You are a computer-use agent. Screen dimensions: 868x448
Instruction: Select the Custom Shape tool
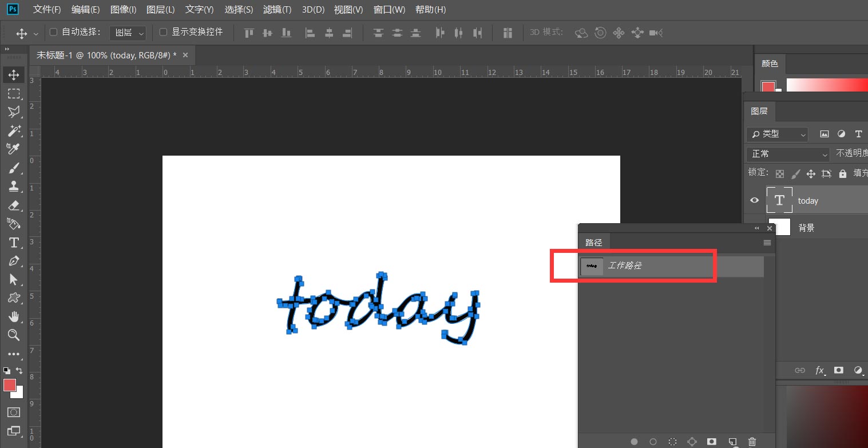(14, 298)
